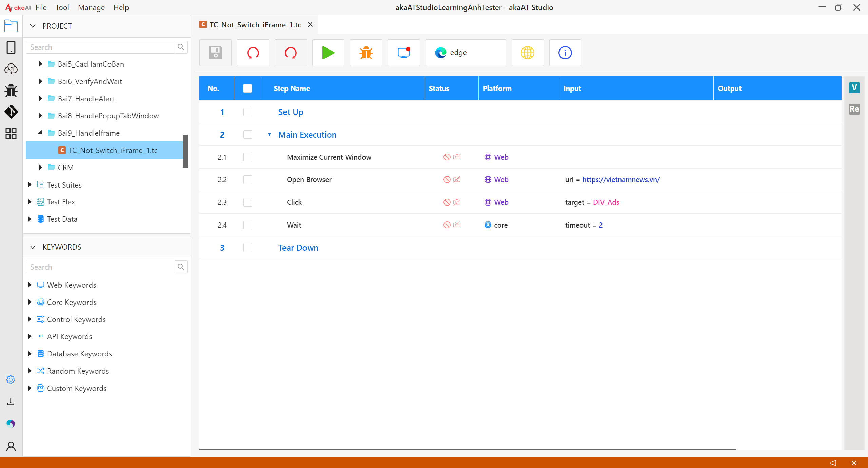Open the settings gear sidebar icon

[x=11, y=380]
